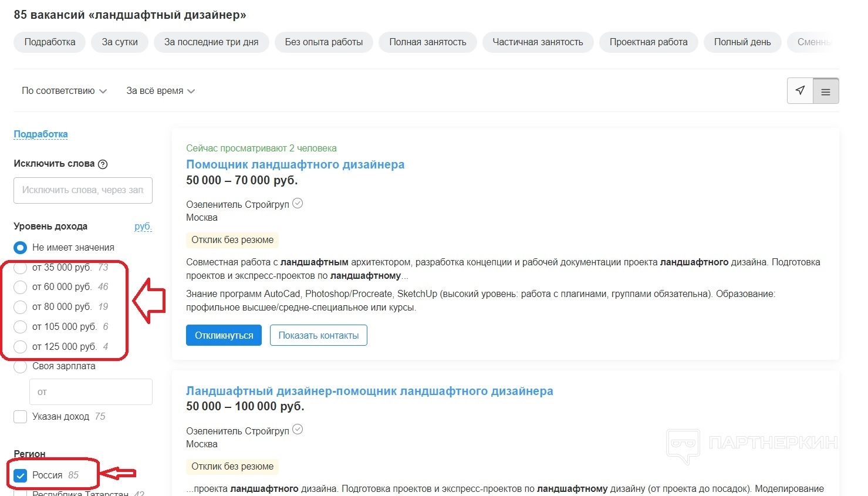Click verified checkmark beside second Озеленитель Стройгруп
Screen dimensions: 868x496
[298, 430]
